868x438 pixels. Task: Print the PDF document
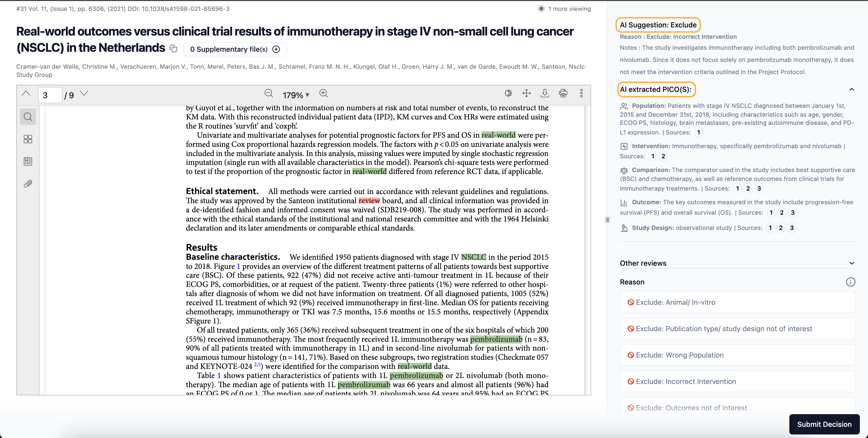563,93
